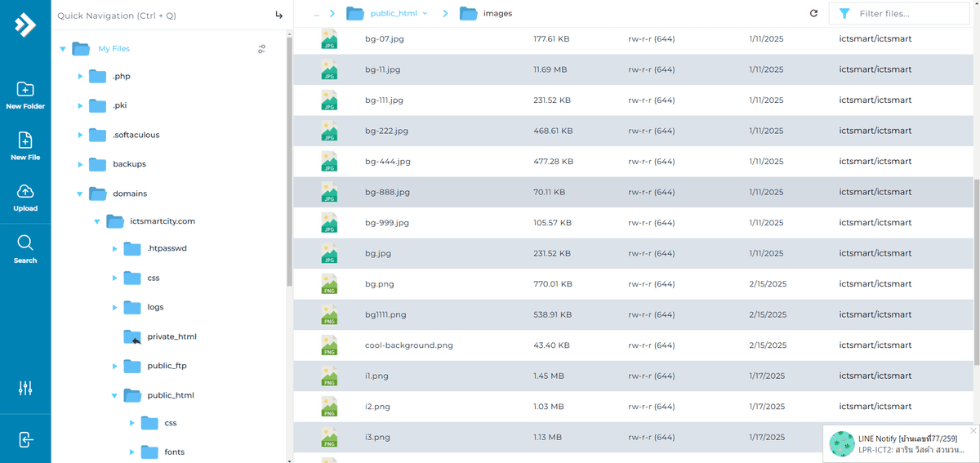Click the quick navigation go arrow
The image size is (980, 463).
(278, 15)
